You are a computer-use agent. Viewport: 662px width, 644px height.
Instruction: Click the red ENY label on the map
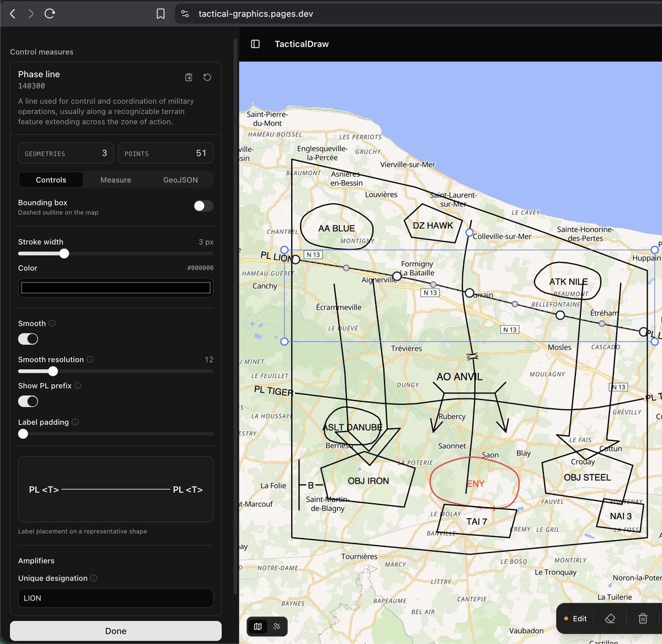(x=476, y=484)
